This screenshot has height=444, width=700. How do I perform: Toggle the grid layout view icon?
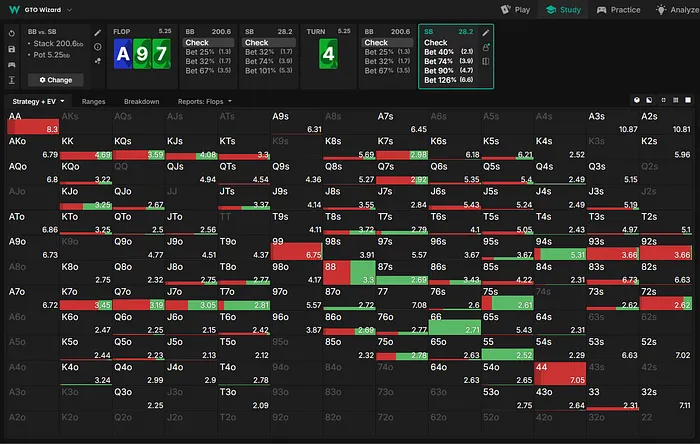pos(677,101)
